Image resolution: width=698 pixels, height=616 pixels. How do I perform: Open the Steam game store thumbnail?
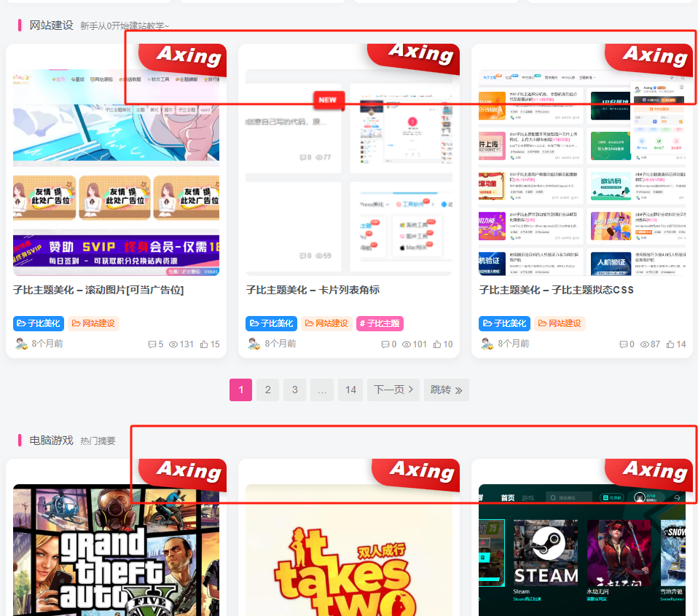pyautogui.click(x=582, y=550)
